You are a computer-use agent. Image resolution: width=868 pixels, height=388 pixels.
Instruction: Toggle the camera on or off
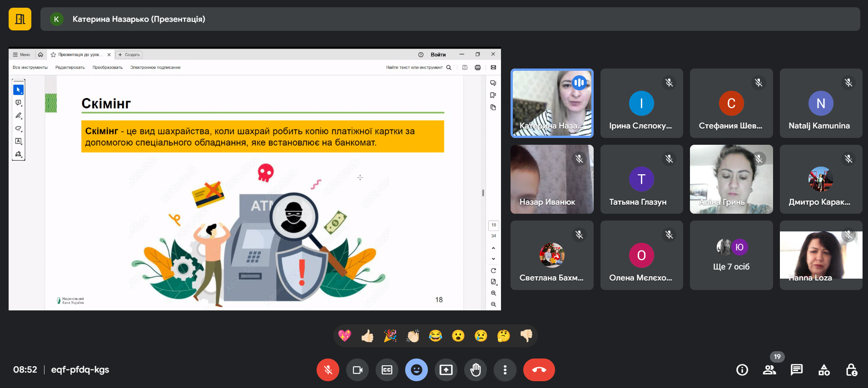(357, 370)
